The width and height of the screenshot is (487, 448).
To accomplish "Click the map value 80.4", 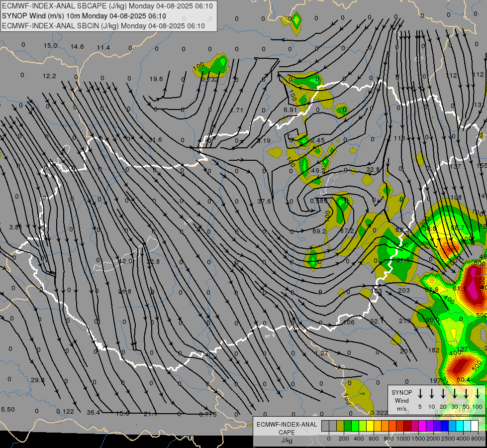I will click(463, 380).
